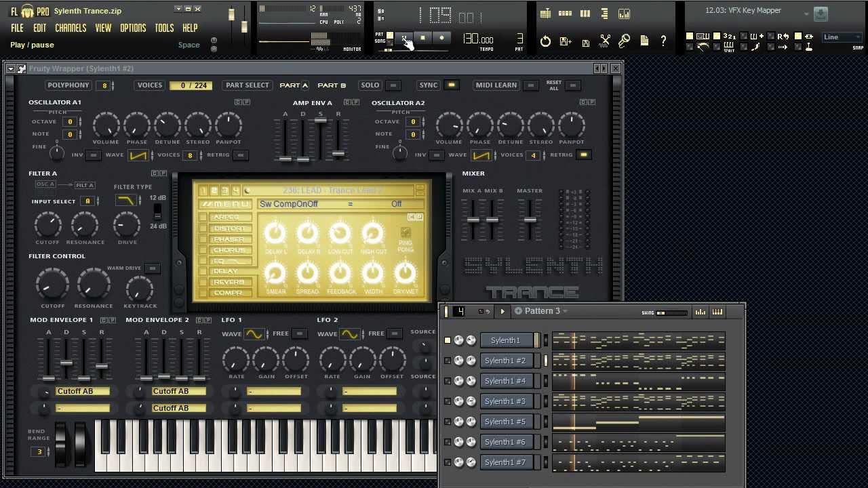This screenshot has height=488, width=868.
Task: Click the save new version icon
Action: click(566, 41)
